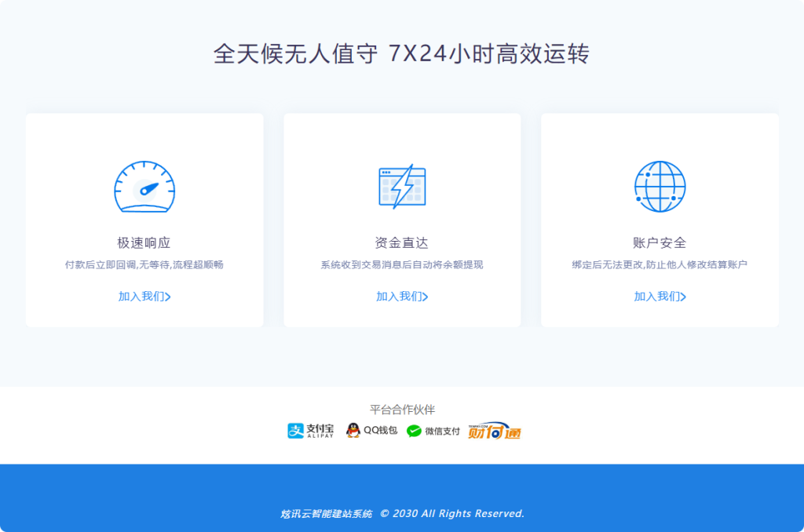Click the 极速响应 card title
Viewport: 804px width, 532px height.
[145, 242]
